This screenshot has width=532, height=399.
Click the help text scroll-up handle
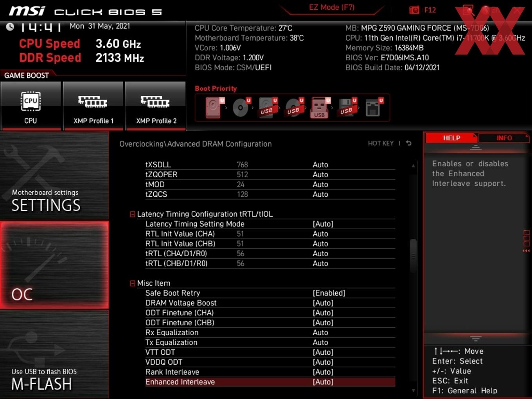tap(476, 148)
